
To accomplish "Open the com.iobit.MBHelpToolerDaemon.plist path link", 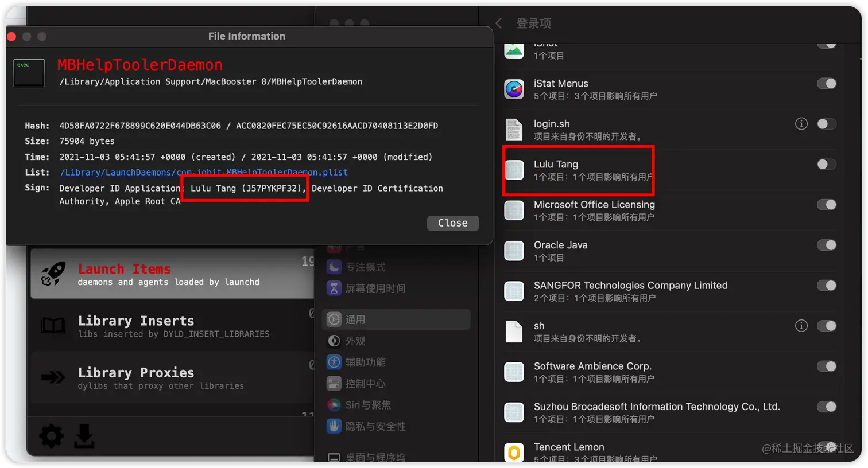I will (204, 172).
